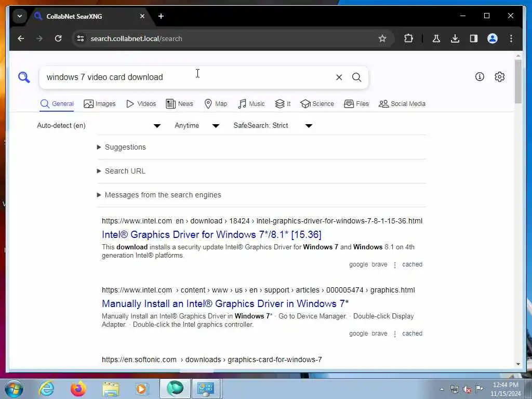Screen dimensions: 532x399
Task: Open the profile avatar menu
Action: pyautogui.click(x=493, y=38)
